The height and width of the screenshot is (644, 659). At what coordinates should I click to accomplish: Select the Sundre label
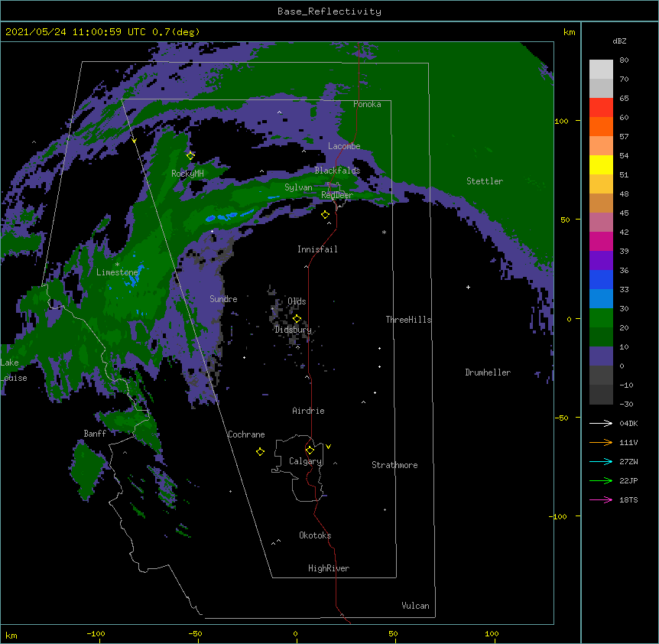(223, 299)
